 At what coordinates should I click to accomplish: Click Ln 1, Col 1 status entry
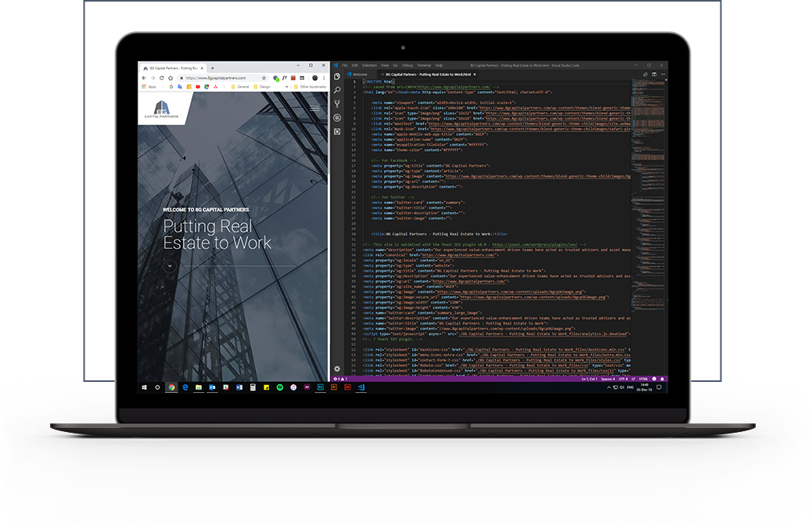589,379
